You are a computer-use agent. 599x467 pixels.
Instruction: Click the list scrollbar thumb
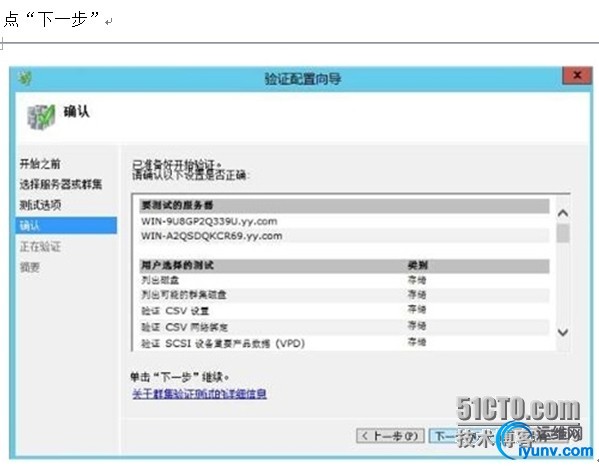[563, 233]
